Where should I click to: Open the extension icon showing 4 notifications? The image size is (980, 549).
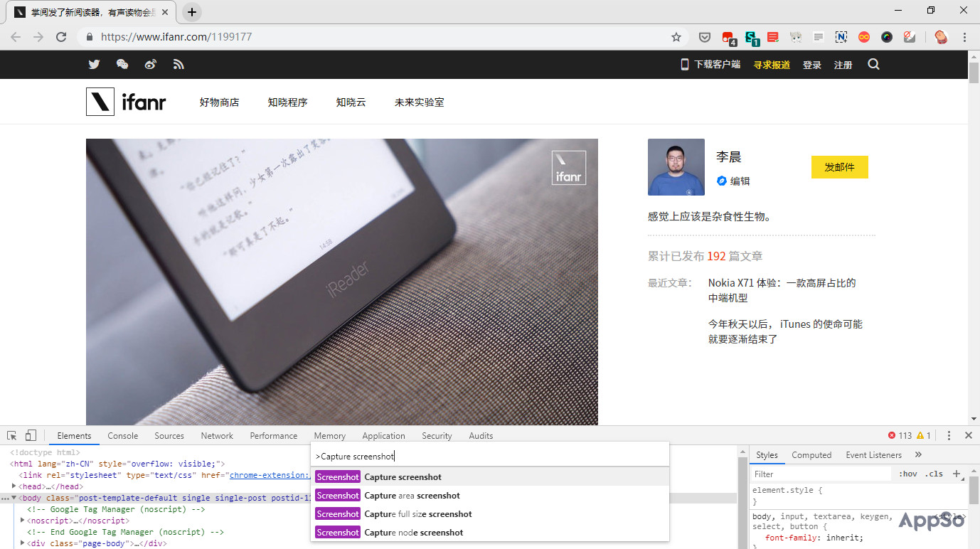[727, 36]
